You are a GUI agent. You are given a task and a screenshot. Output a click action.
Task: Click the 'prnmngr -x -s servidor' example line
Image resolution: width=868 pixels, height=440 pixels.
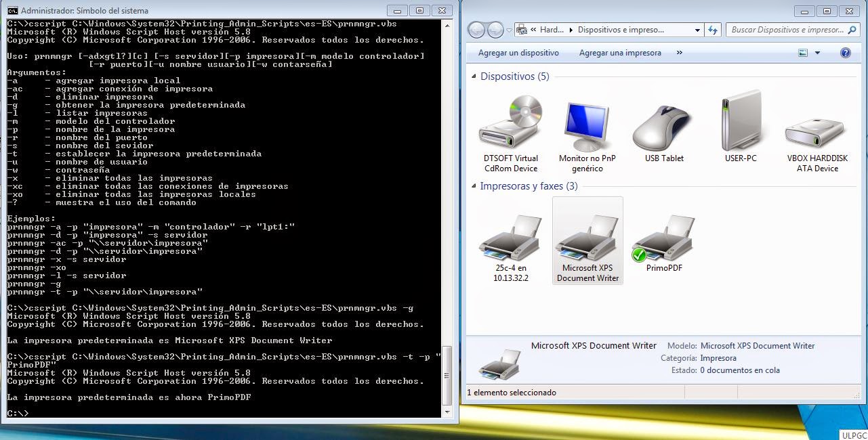click(66, 259)
